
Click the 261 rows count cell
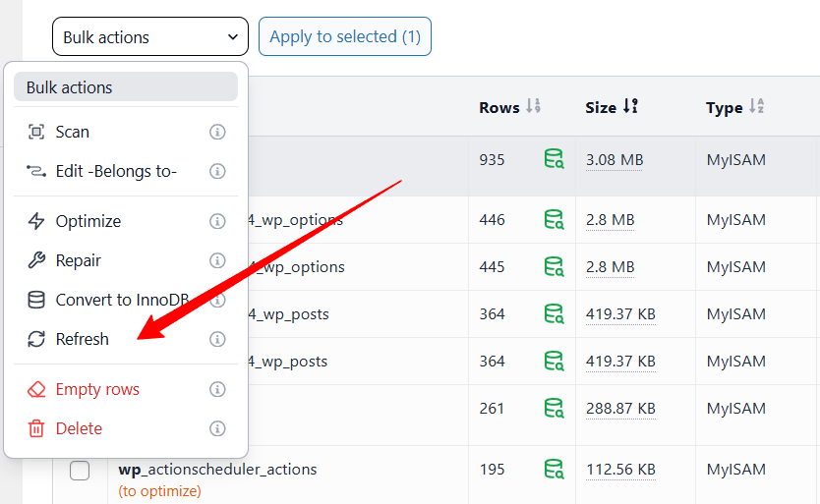pyautogui.click(x=493, y=408)
